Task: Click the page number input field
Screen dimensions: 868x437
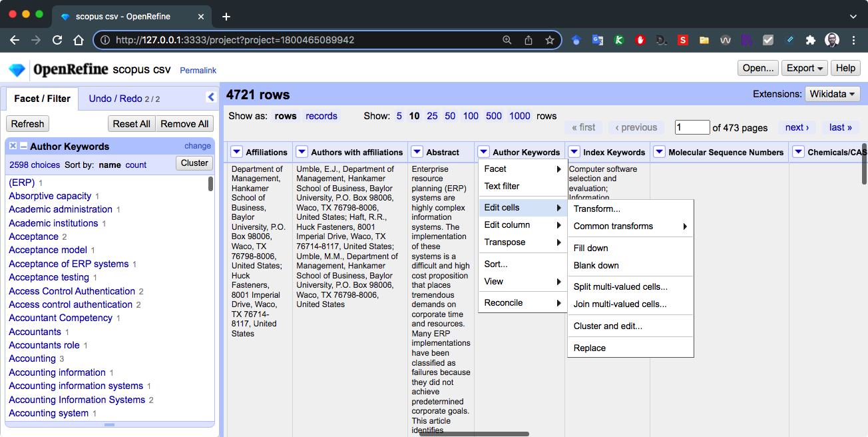Action: 692,127
